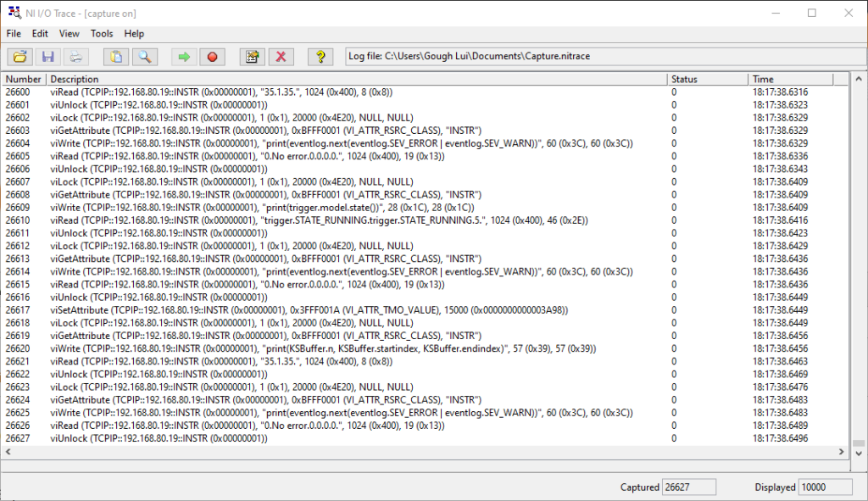Copy selected calls with the clipboard icon
The width and height of the screenshot is (868, 501).
(116, 57)
